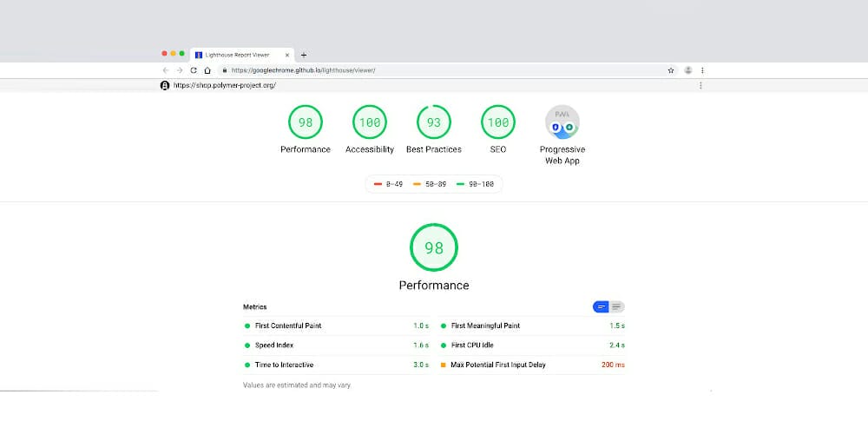Bookmark the page with star icon

tap(671, 70)
